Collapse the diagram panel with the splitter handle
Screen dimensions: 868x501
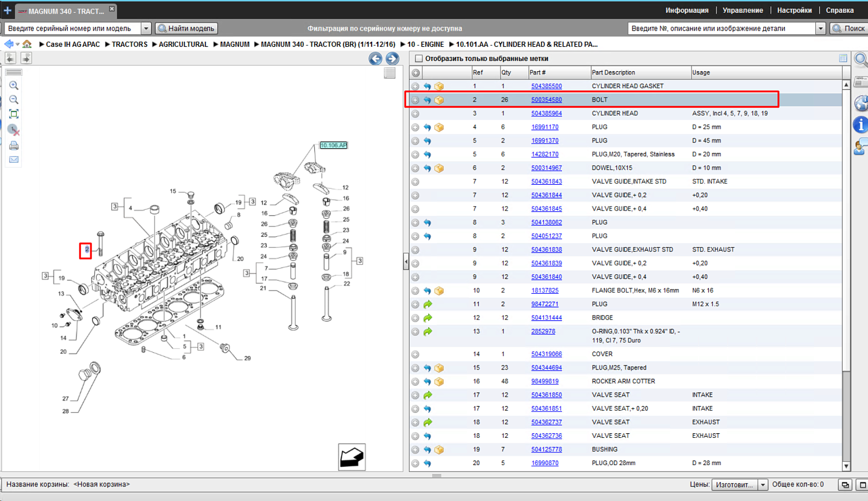click(406, 262)
